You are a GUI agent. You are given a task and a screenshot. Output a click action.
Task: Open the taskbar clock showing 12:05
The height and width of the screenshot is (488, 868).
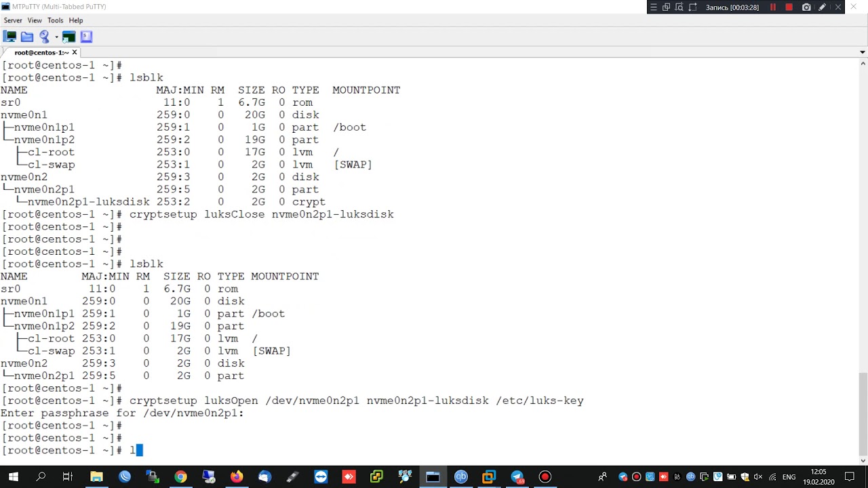click(818, 476)
